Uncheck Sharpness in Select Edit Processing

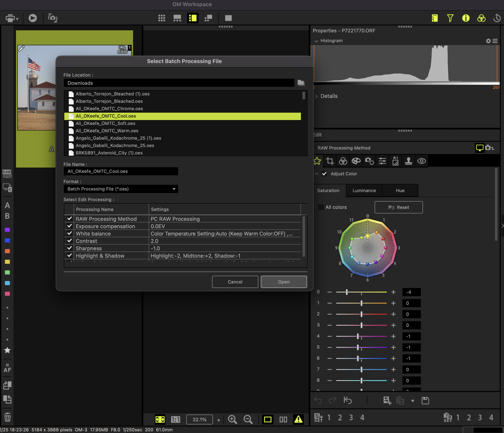(x=69, y=248)
